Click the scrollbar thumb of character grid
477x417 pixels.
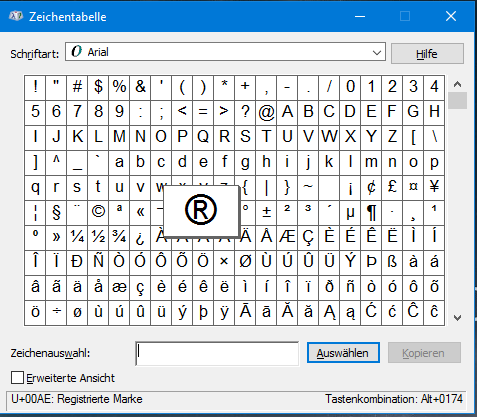457,101
